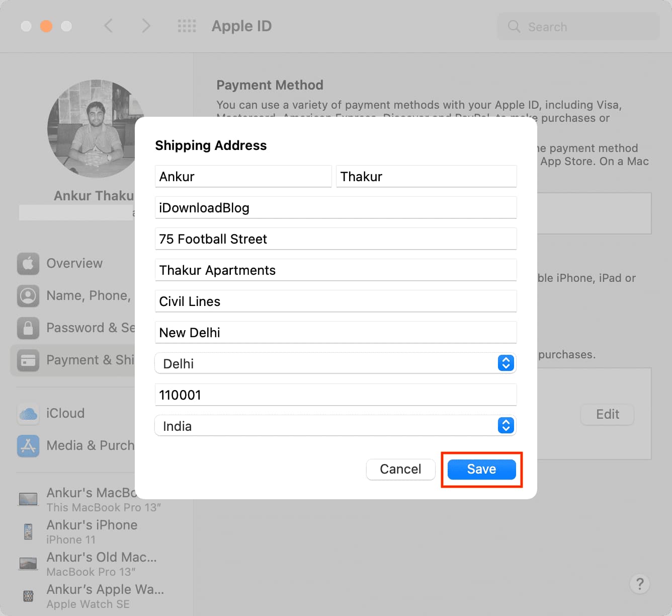The height and width of the screenshot is (616, 672).
Task: Cancel the Shipping Address dialog
Action: pyautogui.click(x=400, y=469)
